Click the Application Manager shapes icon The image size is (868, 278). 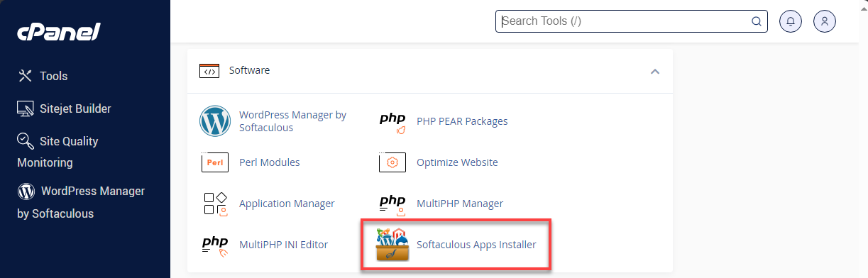215,204
